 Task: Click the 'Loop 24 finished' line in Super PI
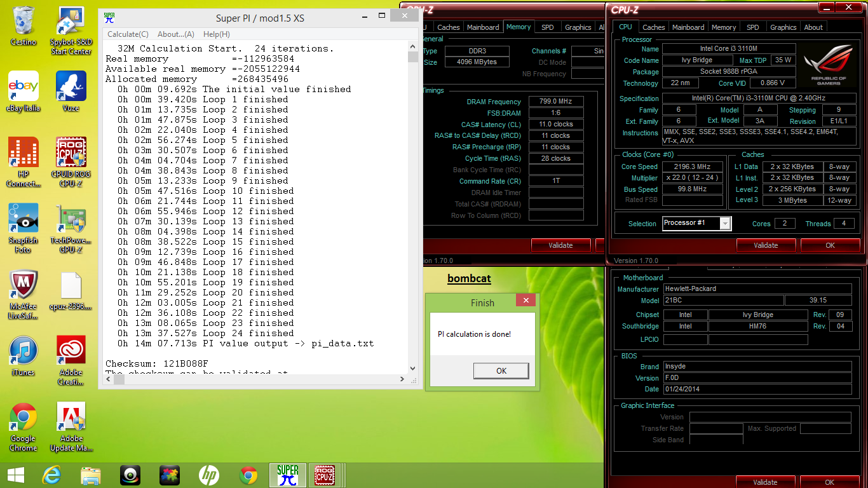pyautogui.click(x=206, y=333)
